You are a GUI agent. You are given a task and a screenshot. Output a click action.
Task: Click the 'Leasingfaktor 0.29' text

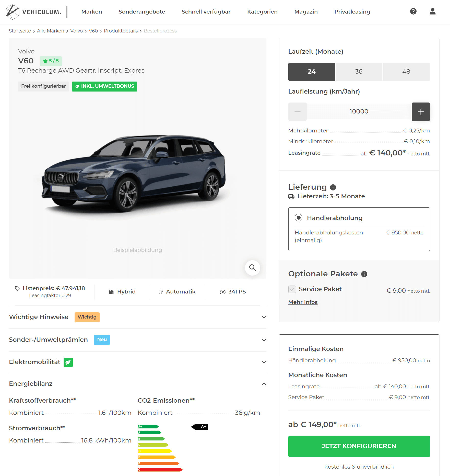pyautogui.click(x=50, y=296)
